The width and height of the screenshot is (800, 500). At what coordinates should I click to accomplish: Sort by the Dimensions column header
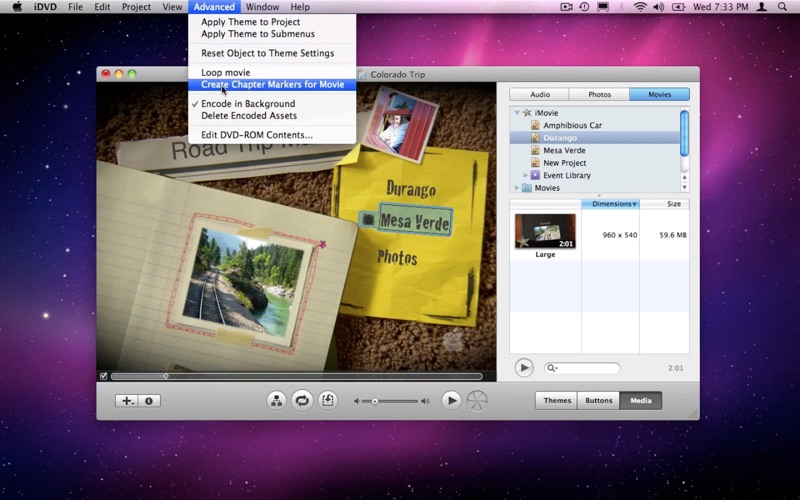click(x=610, y=204)
